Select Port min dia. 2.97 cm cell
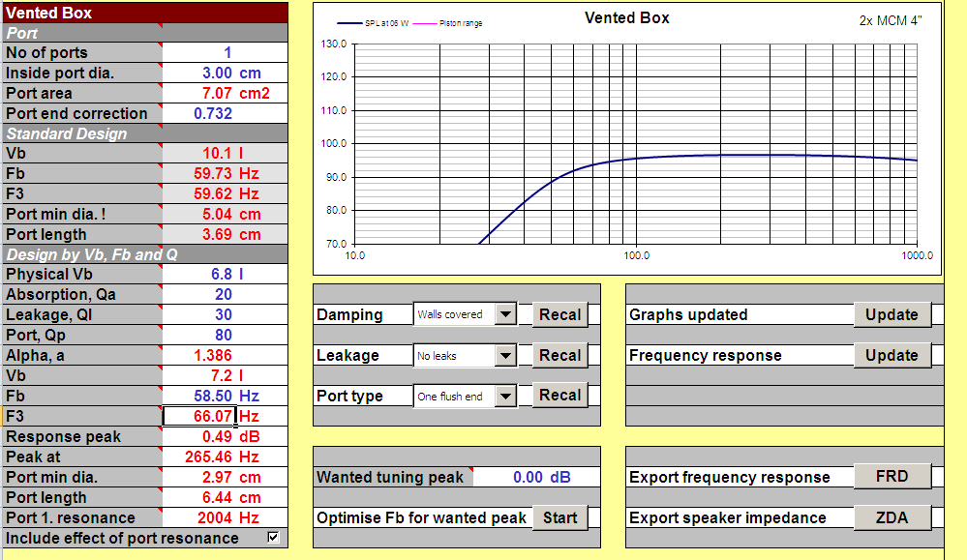967x560 pixels. [x=226, y=477]
